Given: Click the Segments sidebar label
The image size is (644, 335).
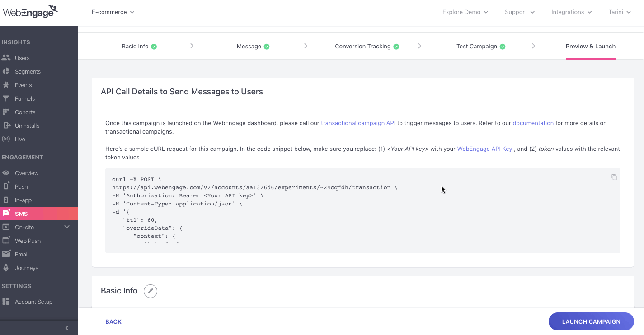Looking at the screenshot, I should 28,71.
